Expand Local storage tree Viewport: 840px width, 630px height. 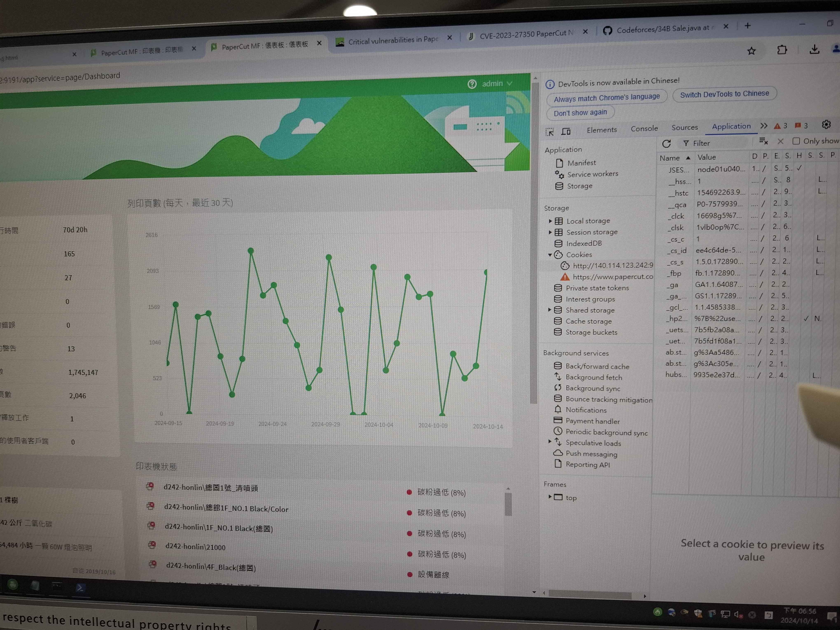[550, 221]
